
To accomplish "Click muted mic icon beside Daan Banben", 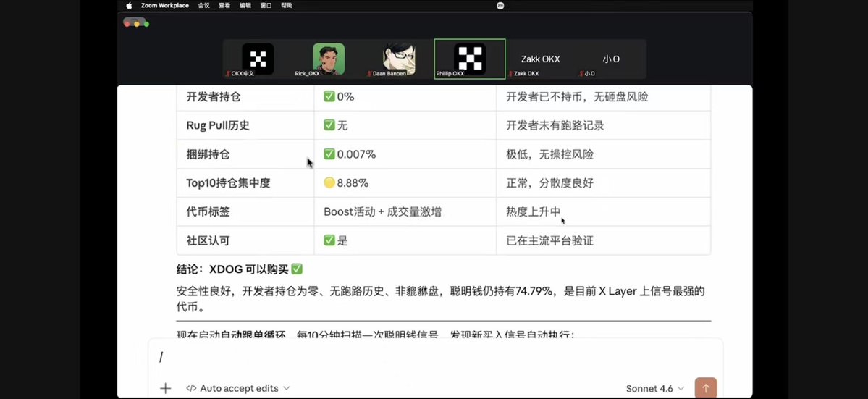I will pos(369,74).
